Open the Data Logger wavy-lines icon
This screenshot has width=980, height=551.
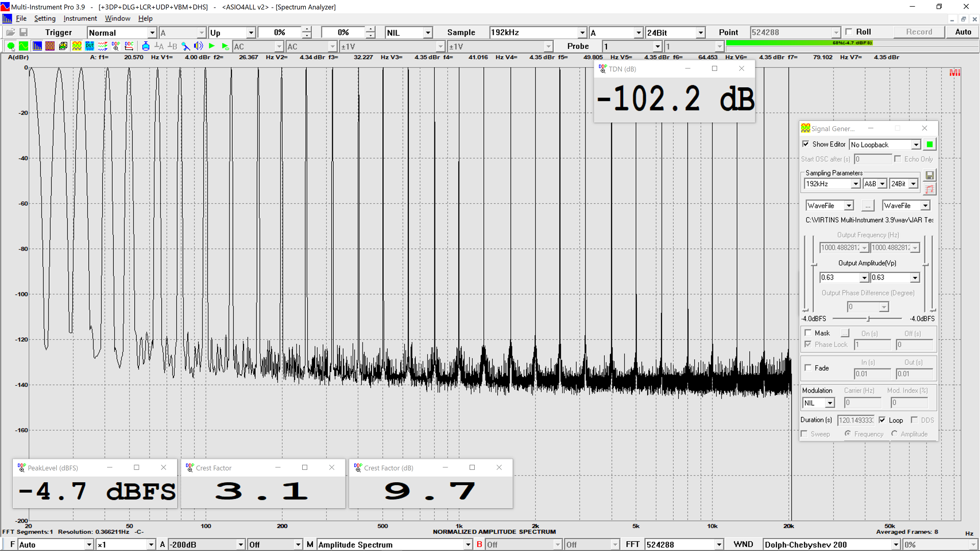103,46
